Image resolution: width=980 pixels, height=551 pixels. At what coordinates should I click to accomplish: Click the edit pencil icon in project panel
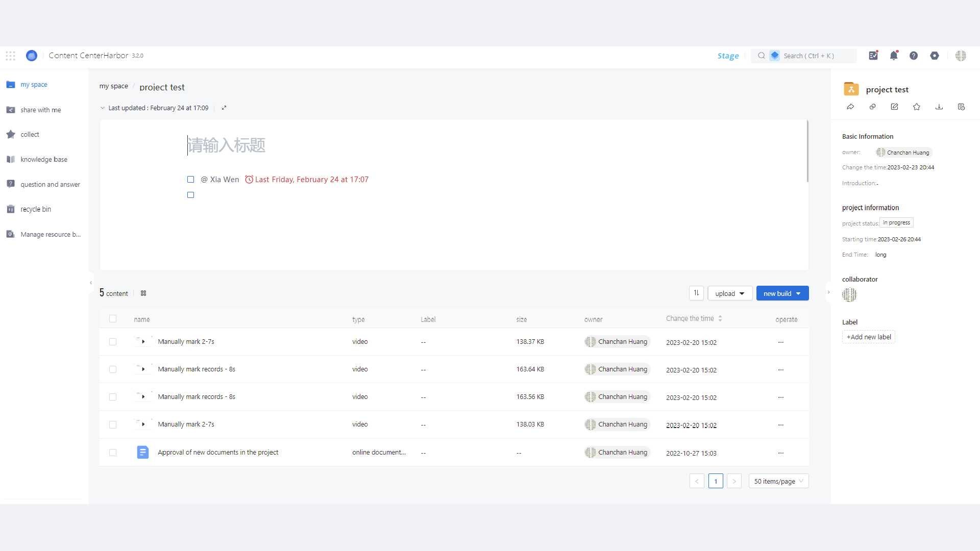[x=894, y=107]
